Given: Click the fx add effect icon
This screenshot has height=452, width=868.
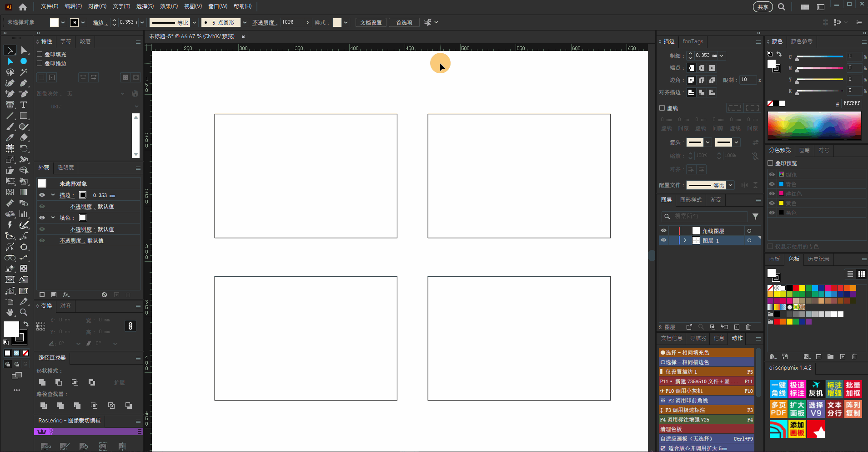Looking at the screenshot, I should click(x=66, y=295).
